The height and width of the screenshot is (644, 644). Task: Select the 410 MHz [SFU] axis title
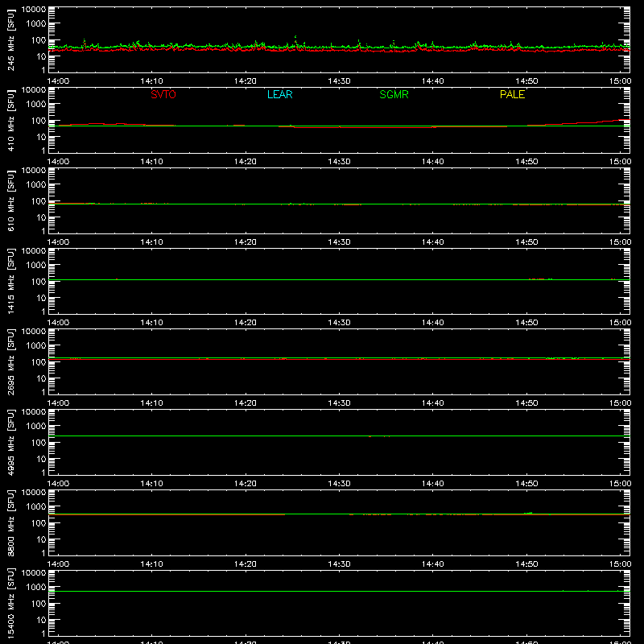click(11, 121)
